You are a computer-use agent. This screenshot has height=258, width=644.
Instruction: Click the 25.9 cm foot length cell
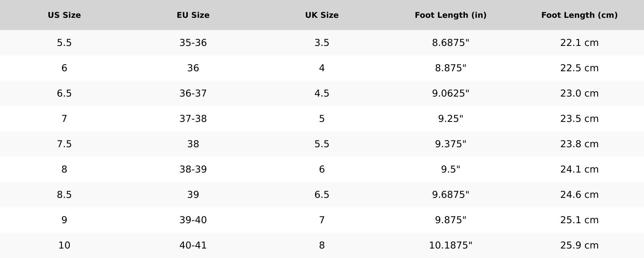click(x=579, y=245)
